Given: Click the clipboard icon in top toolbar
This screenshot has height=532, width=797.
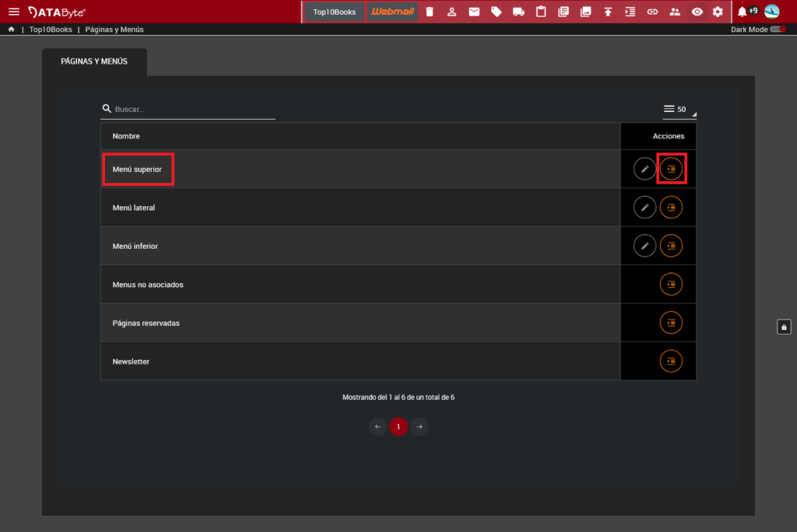Looking at the screenshot, I should (541, 12).
